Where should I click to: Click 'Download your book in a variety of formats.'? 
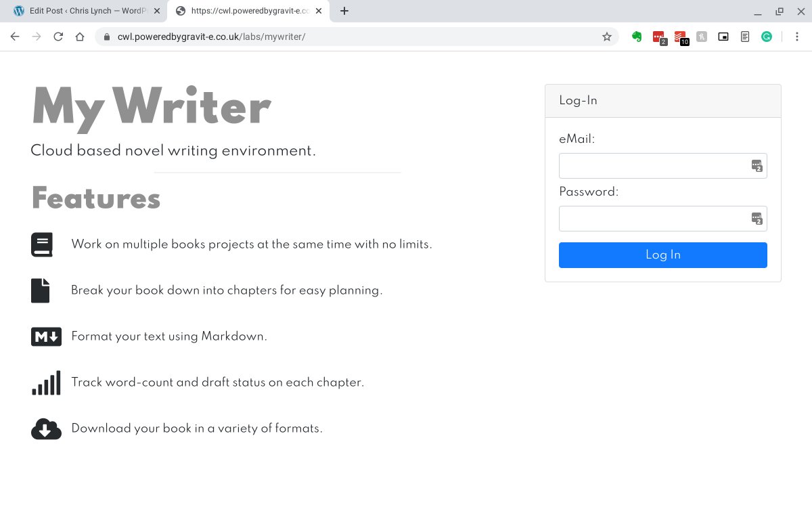point(197,428)
